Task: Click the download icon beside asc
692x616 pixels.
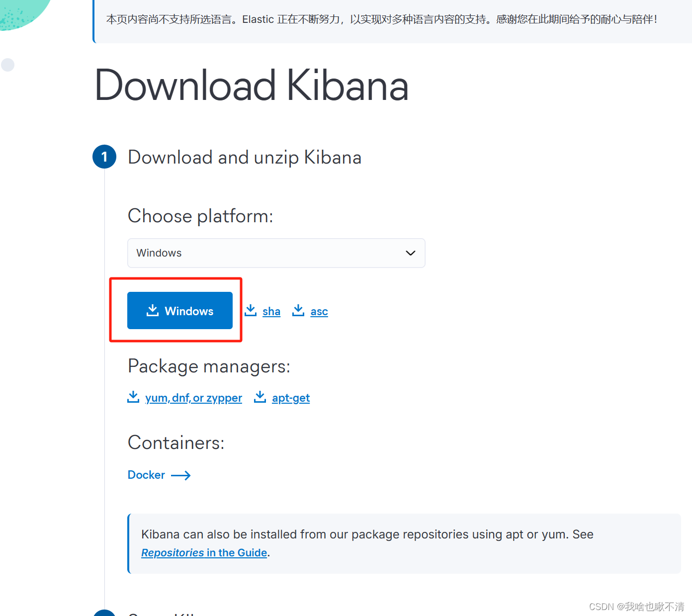Action: [x=298, y=310]
